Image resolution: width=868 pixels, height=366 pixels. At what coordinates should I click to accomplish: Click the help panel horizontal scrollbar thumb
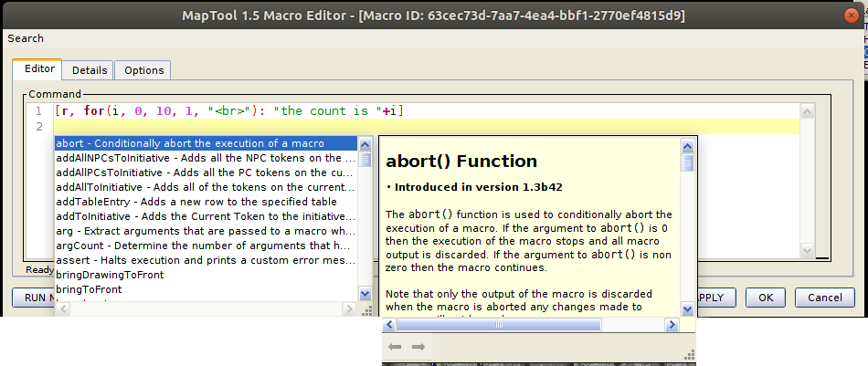[499, 325]
